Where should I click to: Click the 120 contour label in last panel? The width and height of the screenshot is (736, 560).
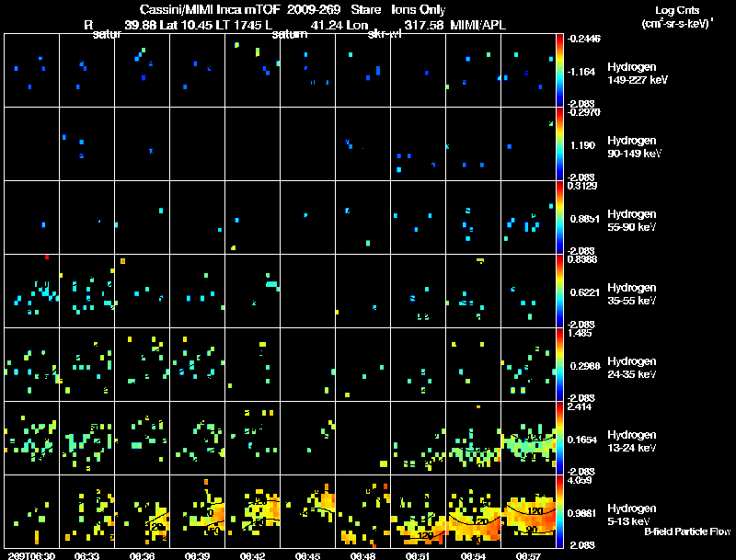(x=535, y=510)
